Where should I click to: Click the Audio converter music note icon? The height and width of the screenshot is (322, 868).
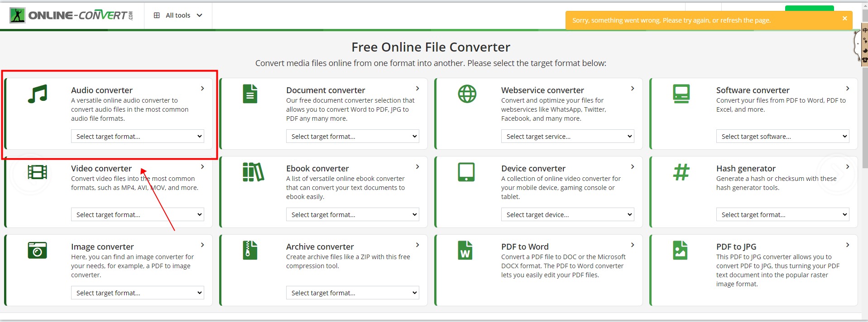pyautogui.click(x=38, y=94)
